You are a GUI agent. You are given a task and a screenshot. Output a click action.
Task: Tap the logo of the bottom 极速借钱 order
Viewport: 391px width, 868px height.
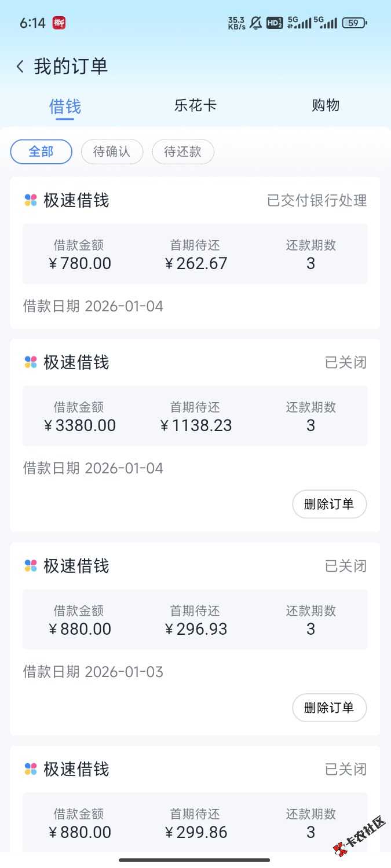coord(31,769)
